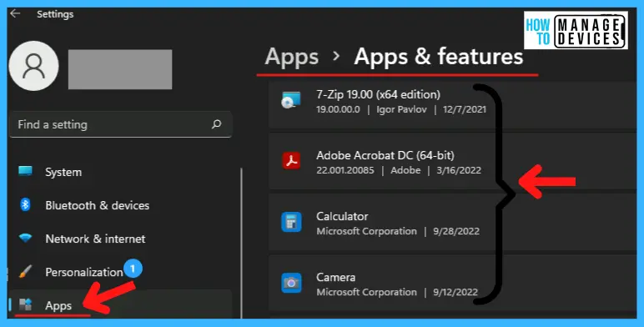Focus the Find a setting field
This screenshot has height=327, width=644.
[121, 124]
